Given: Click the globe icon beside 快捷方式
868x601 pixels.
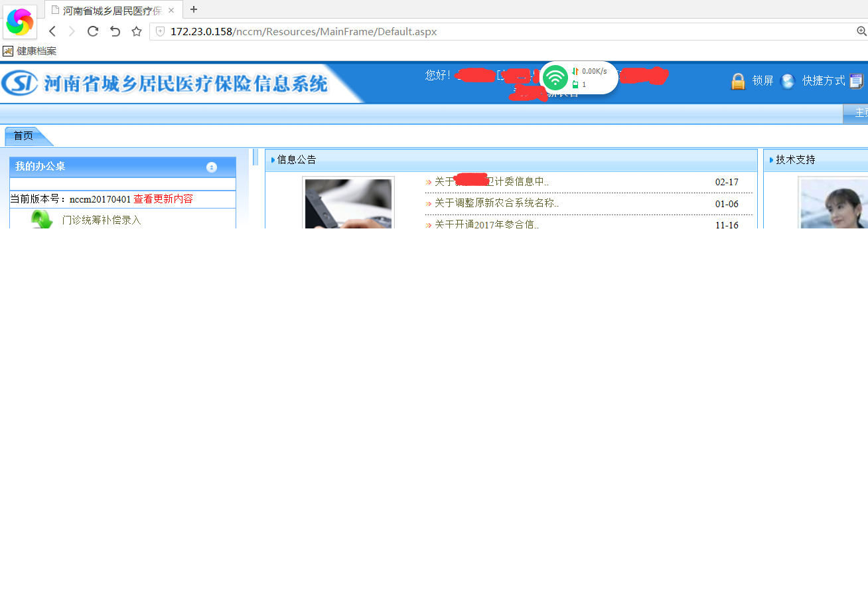Looking at the screenshot, I should (x=787, y=80).
